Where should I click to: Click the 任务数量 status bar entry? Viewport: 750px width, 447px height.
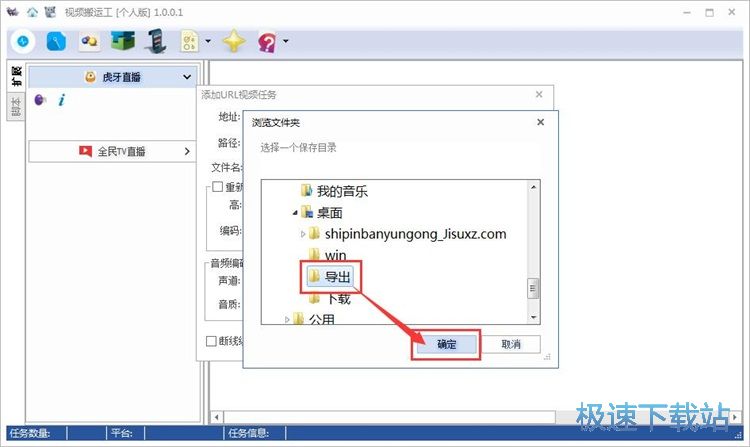coord(30,433)
